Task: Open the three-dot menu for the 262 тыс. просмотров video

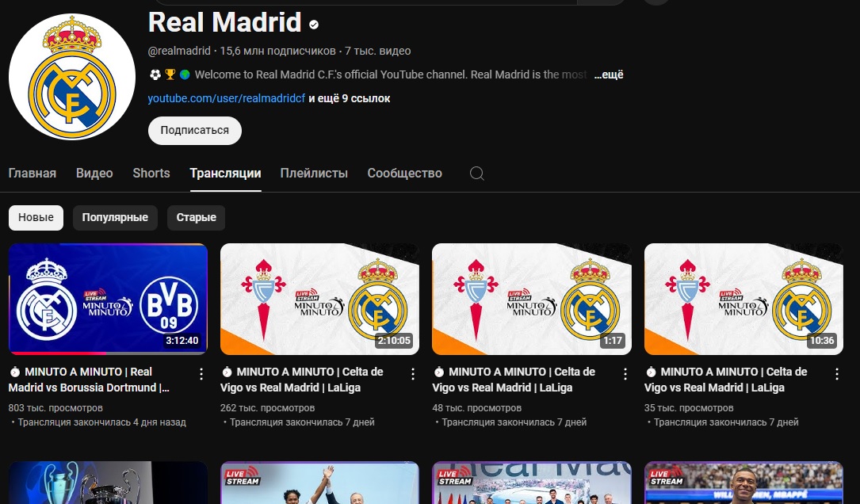Action: coord(413,374)
